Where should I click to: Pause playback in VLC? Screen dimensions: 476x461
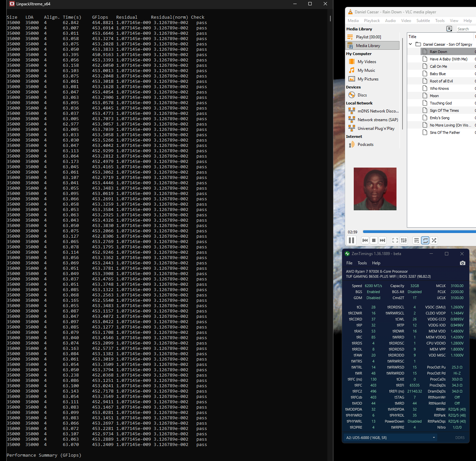click(351, 240)
